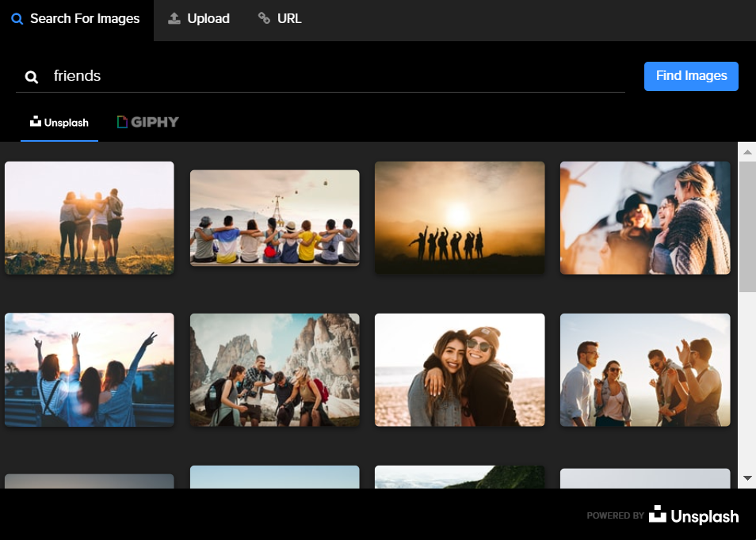The width and height of the screenshot is (756, 540).
Task: Select the Unsplash source tab
Action: pos(59,123)
